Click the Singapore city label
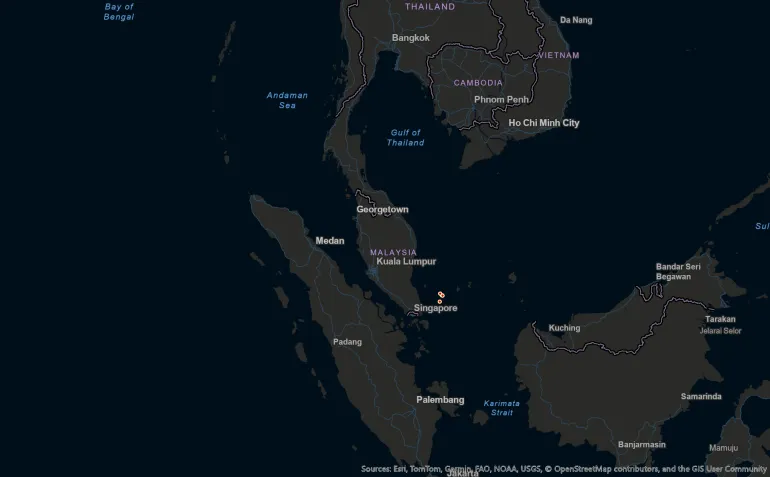 pyautogui.click(x=435, y=308)
